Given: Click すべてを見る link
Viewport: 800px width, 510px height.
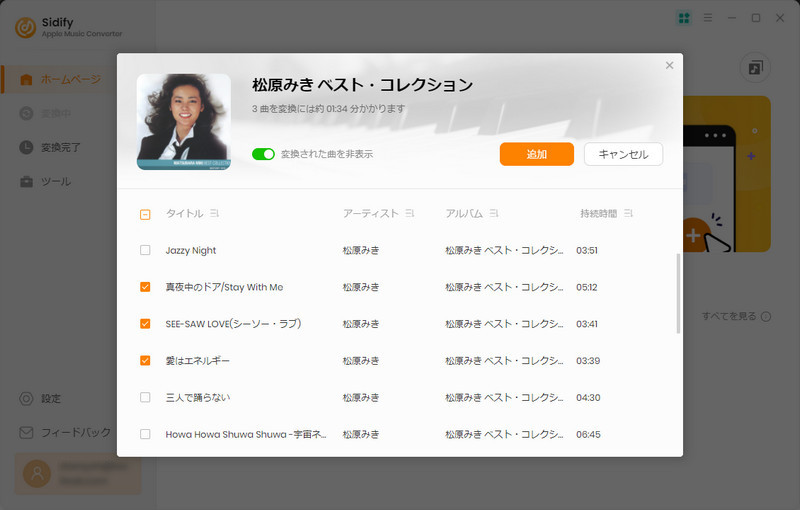Looking at the screenshot, I should 729,316.
